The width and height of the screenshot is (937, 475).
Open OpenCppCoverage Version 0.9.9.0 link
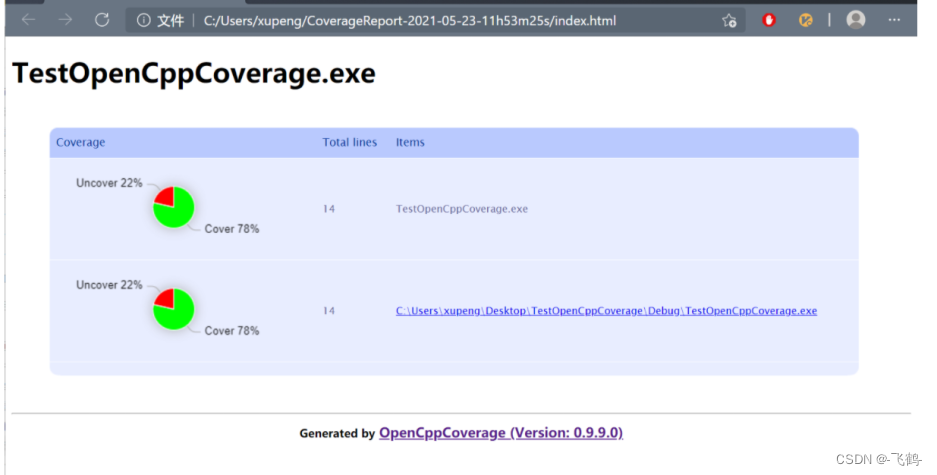501,433
